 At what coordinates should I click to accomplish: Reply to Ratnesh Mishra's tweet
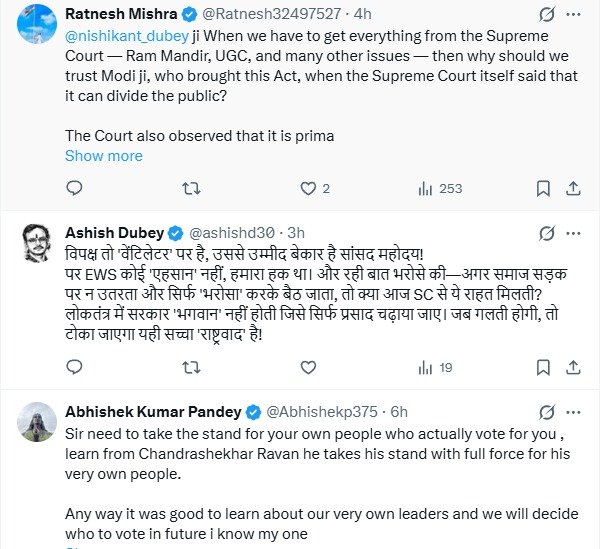75,188
